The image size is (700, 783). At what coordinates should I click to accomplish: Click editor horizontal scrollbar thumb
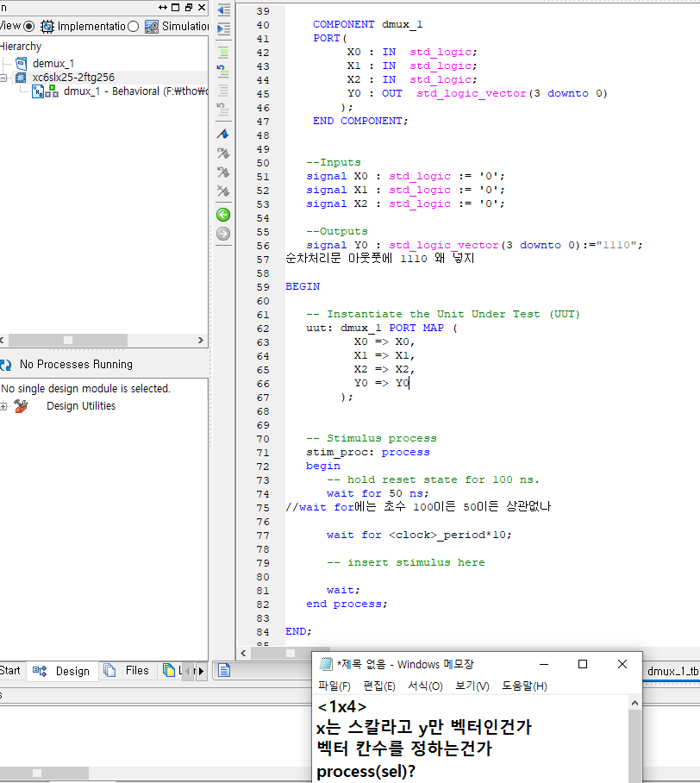pyautogui.click(x=290, y=653)
